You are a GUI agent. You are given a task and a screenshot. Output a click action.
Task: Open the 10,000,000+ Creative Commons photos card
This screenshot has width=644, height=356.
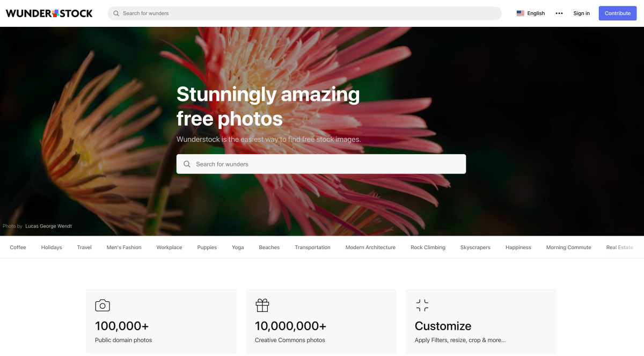click(321, 321)
